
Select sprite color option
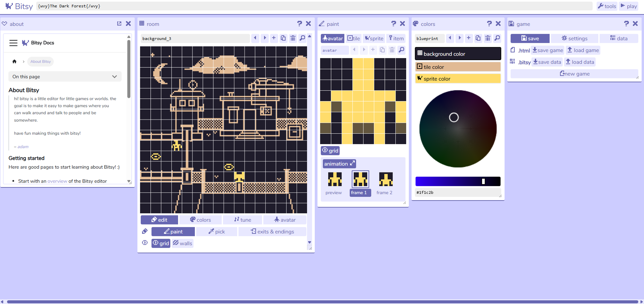(458, 79)
